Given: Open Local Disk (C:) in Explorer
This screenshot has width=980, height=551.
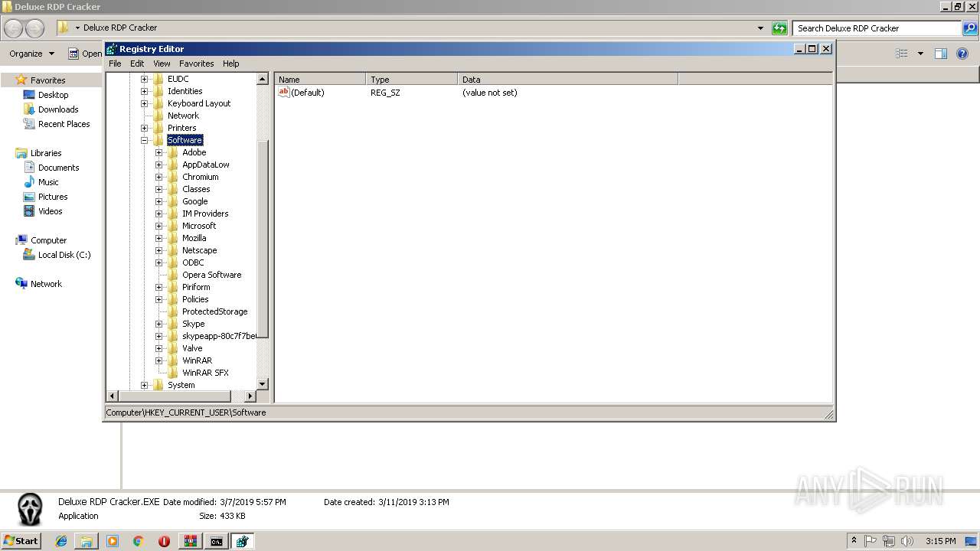Looking at the screenshot, I should click(x=64, y=255).
